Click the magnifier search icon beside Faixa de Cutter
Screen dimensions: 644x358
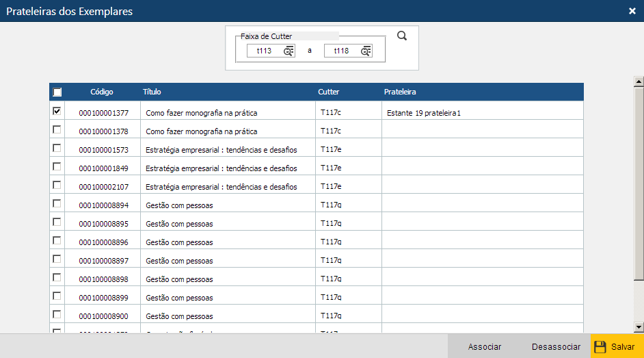(x=402, y=36)
